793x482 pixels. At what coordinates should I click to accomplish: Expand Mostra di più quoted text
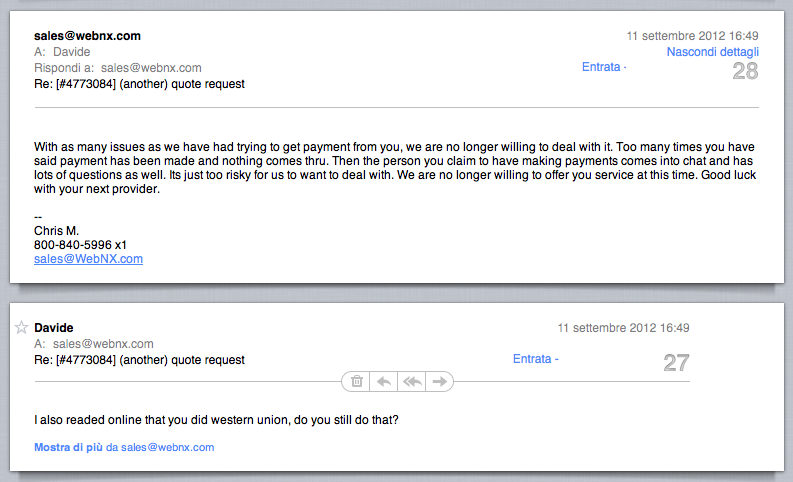pos(68,447)
